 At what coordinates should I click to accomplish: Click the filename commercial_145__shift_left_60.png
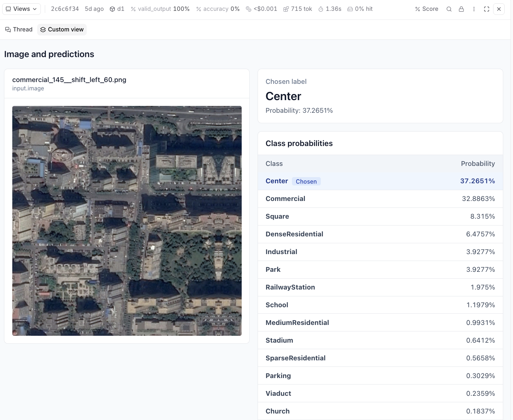click(x=69, y=80)
